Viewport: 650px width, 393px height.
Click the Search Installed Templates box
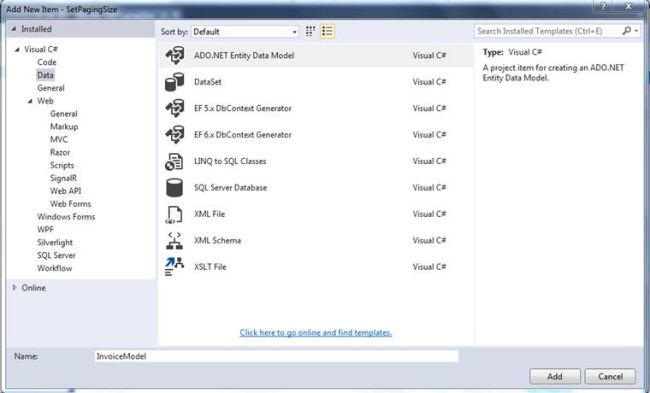point(547,31)
